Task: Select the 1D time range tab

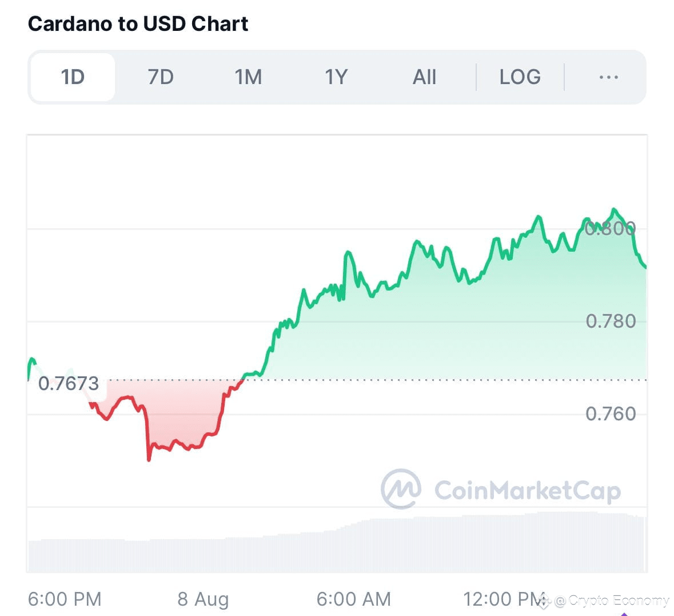Action: [x=73, y=77]
